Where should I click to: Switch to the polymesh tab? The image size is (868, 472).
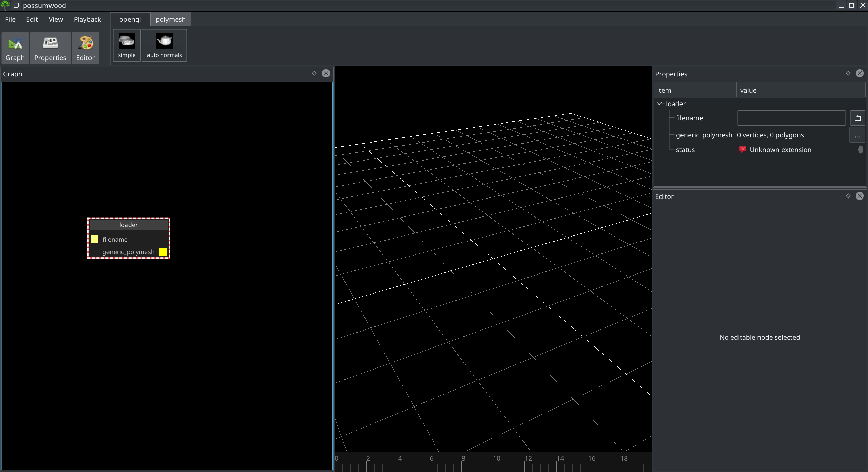click(x=171, y=19)
